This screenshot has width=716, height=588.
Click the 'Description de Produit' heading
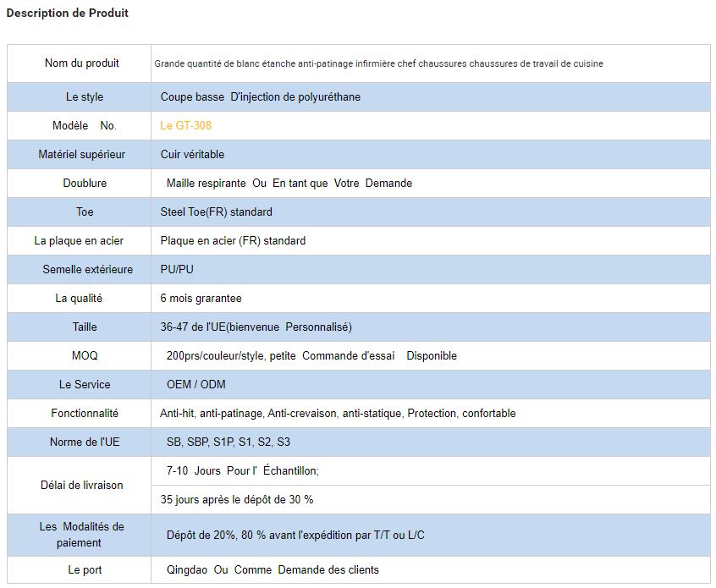(67, 14)
